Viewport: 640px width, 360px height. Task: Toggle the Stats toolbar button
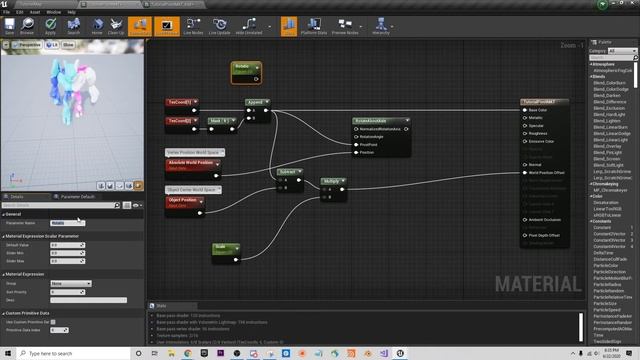pyautogui.click(x=289, y=27)
